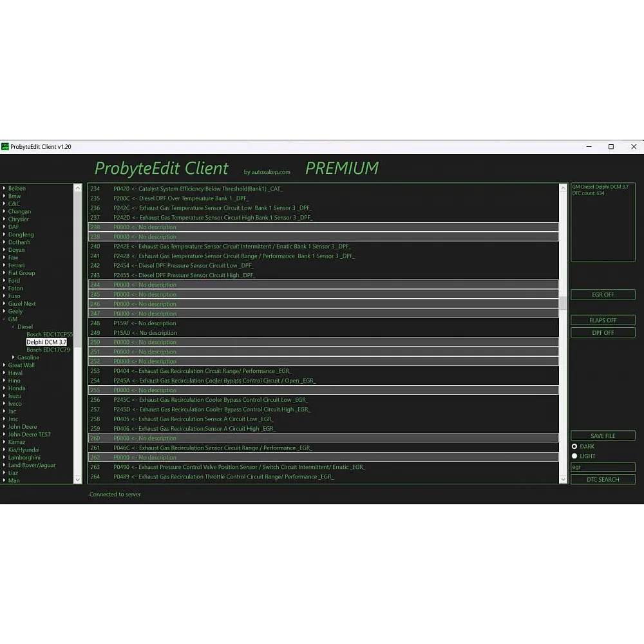Expand the Bmw tree node
Screen dimensions: 644x644
coord(4,196)
